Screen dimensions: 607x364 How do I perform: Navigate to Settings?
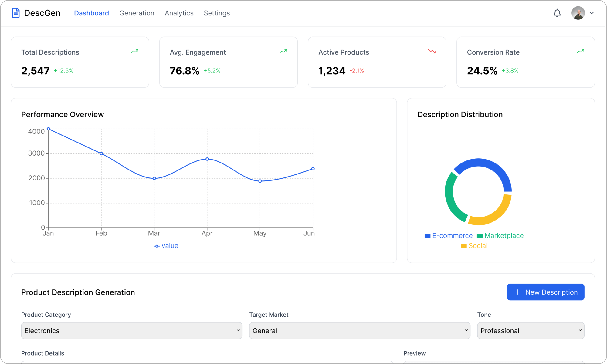click(217, 13)
